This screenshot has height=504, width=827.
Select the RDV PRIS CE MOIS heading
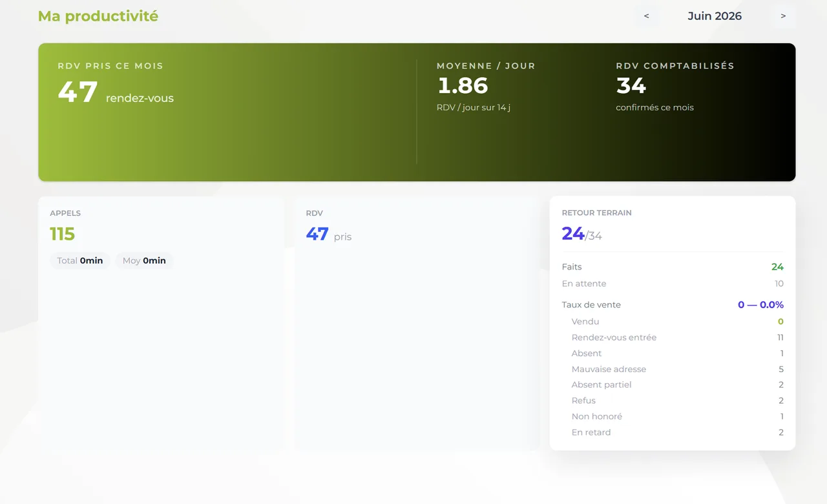(x=110, y=66)
